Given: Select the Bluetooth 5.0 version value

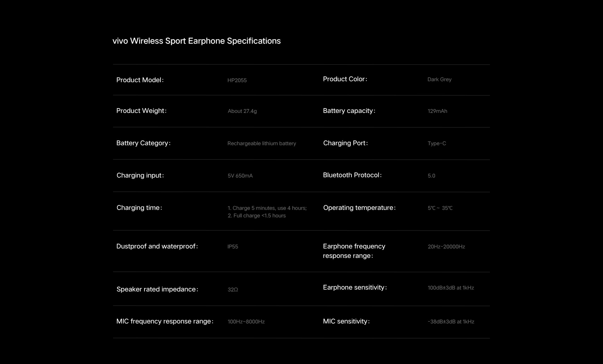Looking at the screenshot, I should click(x=431, y=176).
